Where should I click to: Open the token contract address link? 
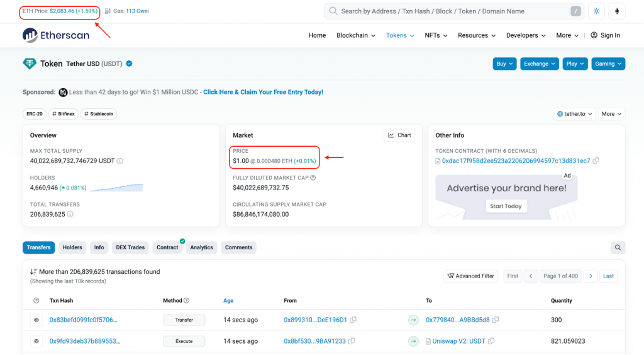click(x=516, y=161)
